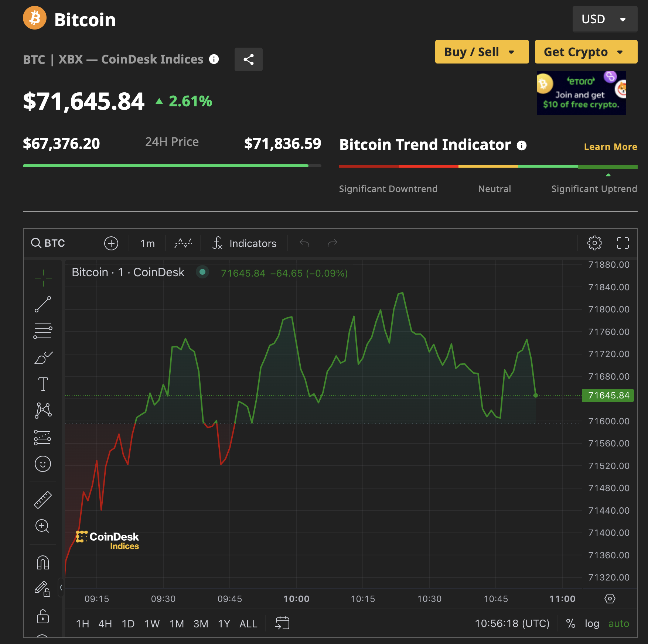Expand the Buy / Sell dropdown
The height and width of the screenshot is (644, 648).
pyautogui.click(x=481, y=52)
